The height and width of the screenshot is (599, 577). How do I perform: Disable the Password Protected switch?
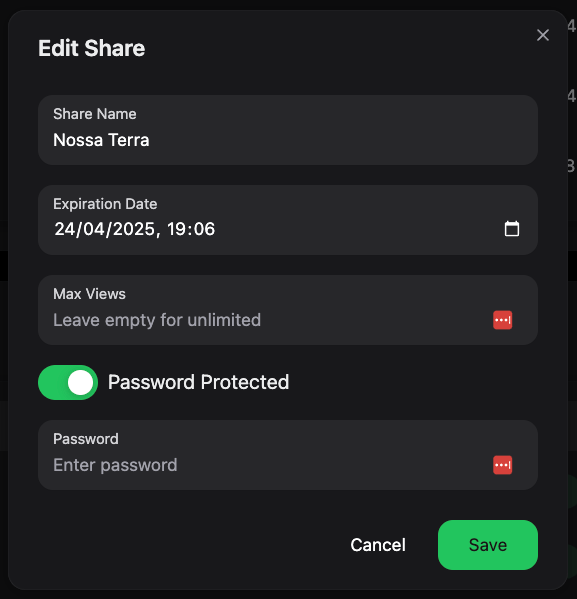(68, 382)
